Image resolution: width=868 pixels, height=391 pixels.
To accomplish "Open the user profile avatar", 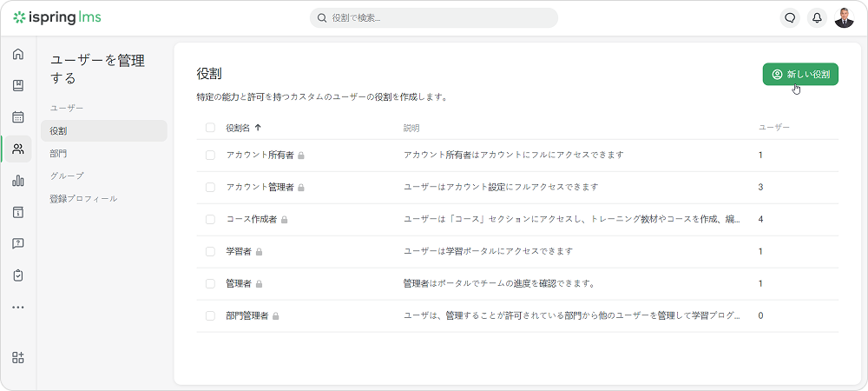I will pos(844,17).
